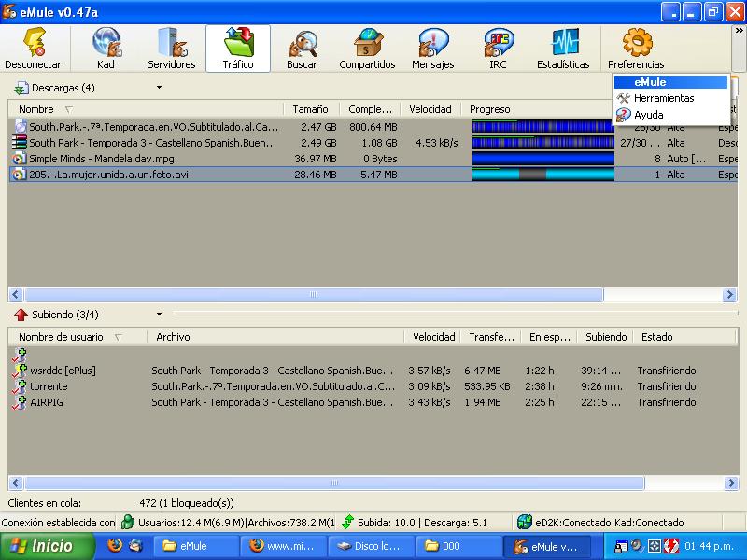Sort downloads by Nombre column
Screen dimensions: 747x560
tap(146, 109)
